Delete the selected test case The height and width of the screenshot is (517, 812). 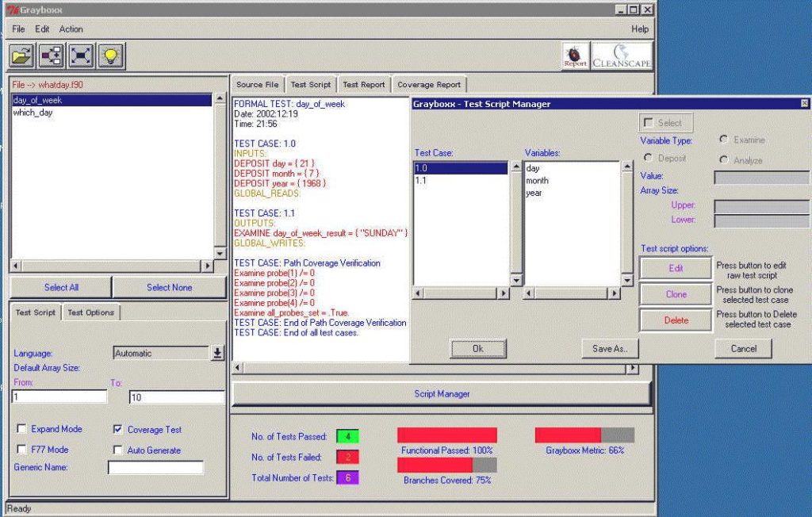coord(676,320)
